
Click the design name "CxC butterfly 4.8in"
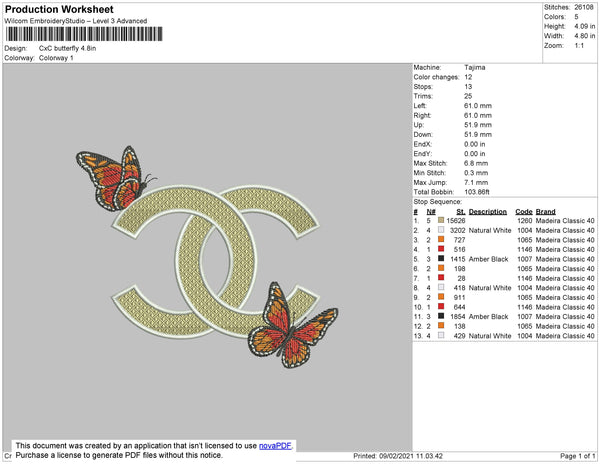67,49
